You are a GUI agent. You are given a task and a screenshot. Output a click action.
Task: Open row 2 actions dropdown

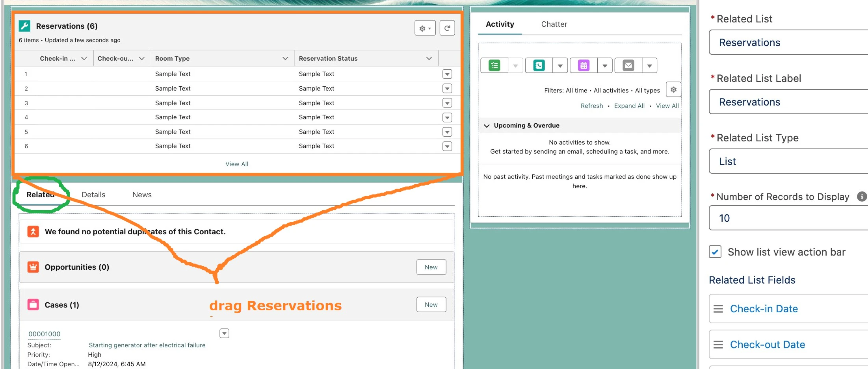pyautogui.click(x=447, y=89)
